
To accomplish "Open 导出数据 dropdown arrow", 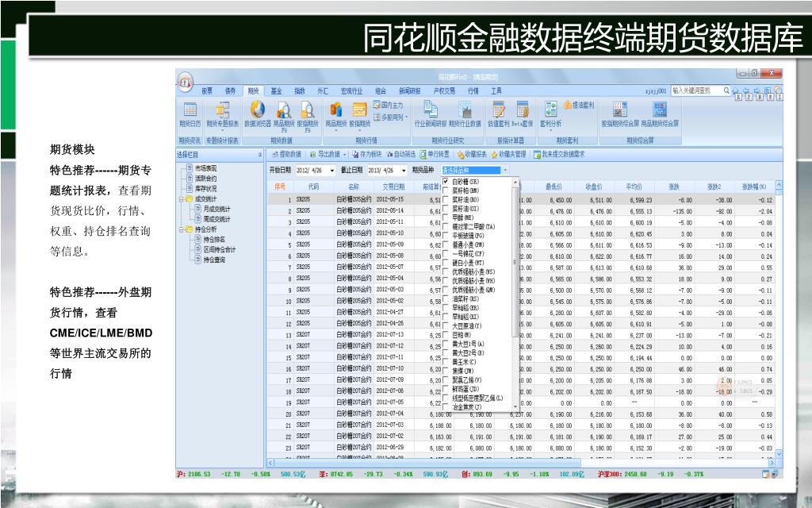I will [345, 155].
